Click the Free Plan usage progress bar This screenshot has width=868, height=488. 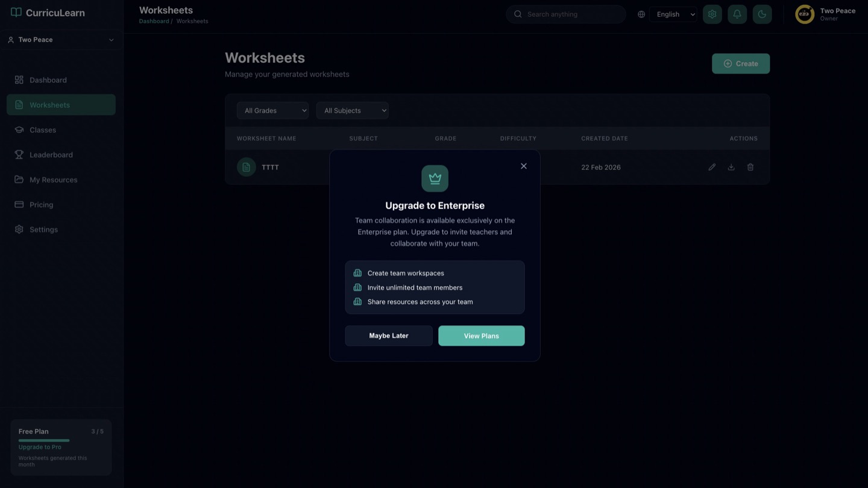(x=44, y=440)
